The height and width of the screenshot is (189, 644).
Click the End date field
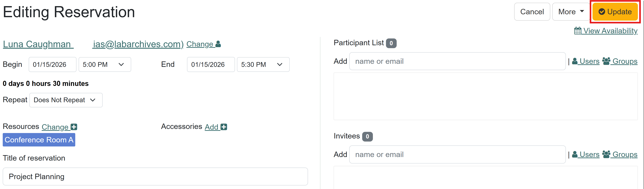point(210,65)
